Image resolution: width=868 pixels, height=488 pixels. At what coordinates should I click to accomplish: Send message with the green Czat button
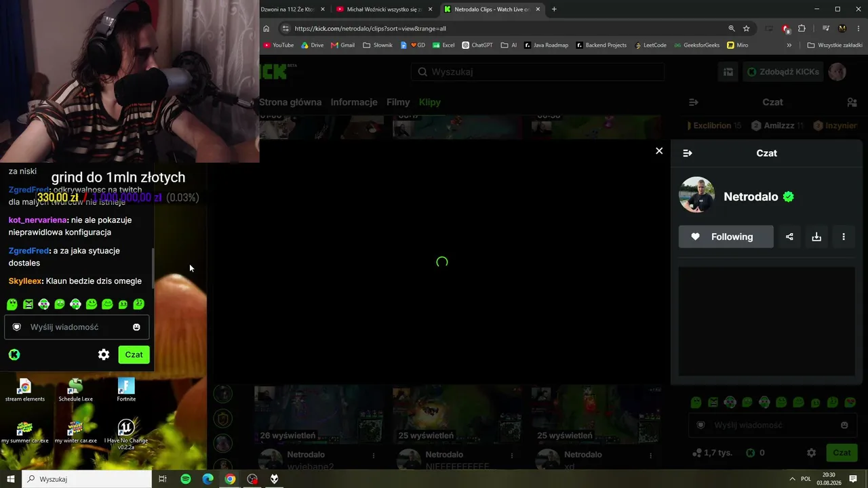click(x=134, y=354)
